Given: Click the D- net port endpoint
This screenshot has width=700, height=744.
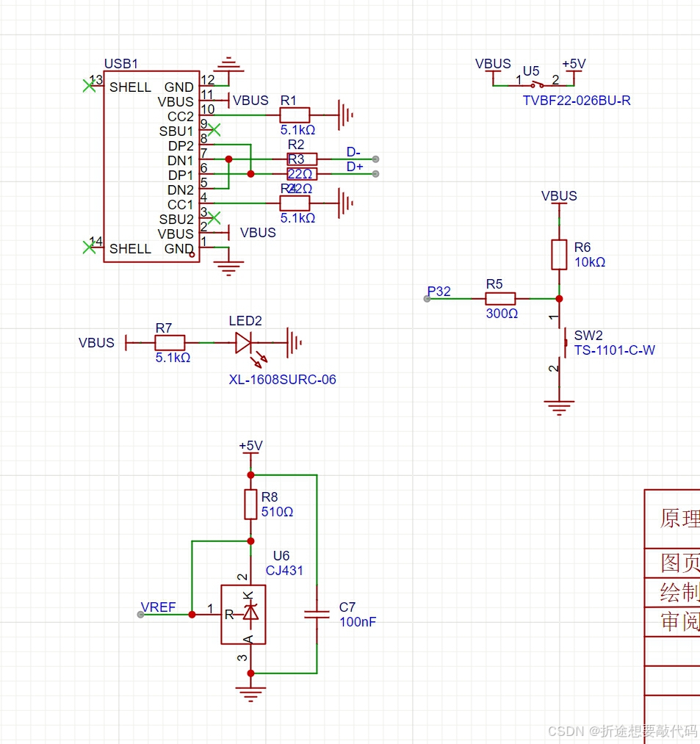Looking at the screenshot, I should [375, 159].
